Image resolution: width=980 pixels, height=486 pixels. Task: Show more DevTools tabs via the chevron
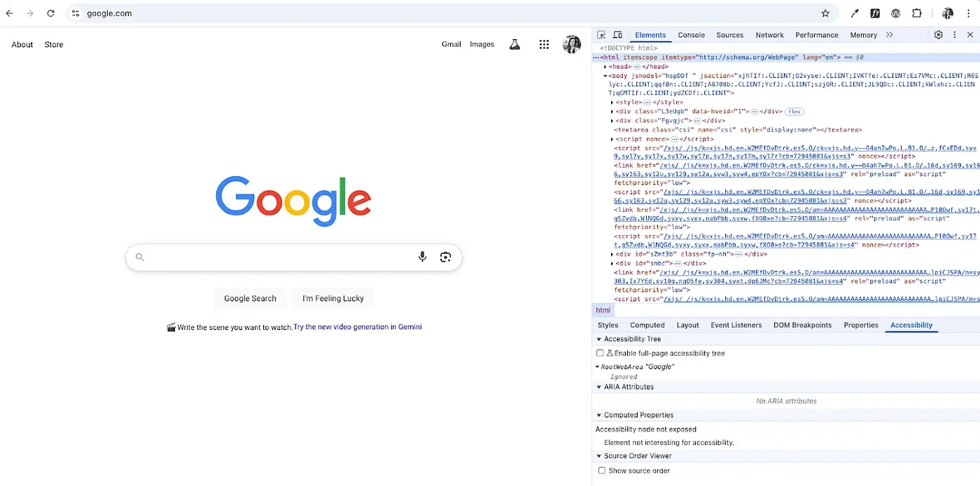(x=890, y=35)
